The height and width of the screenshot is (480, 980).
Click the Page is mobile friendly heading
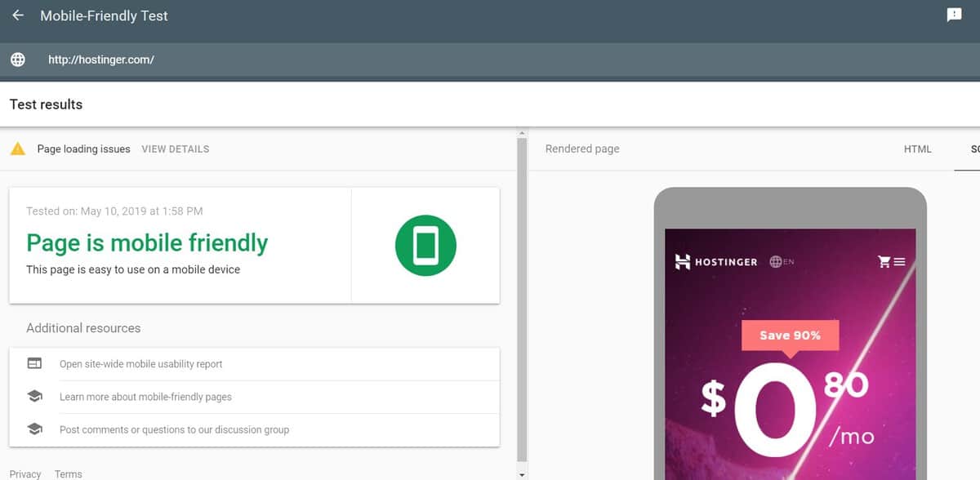click(x=147, y=242)
